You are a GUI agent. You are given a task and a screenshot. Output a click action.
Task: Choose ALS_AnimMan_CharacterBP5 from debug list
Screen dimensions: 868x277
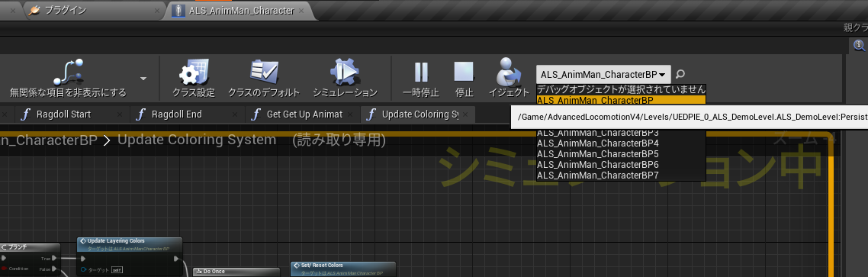coord(621,154)
